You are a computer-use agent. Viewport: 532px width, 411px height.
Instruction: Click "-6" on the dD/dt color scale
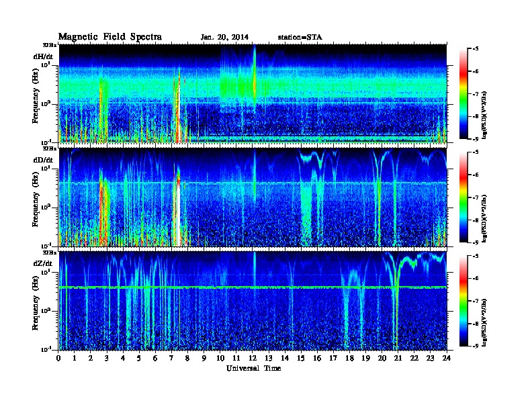[475, 175]
